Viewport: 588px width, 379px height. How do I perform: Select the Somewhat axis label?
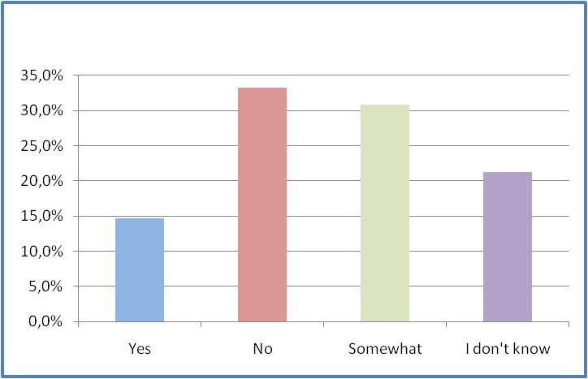click(385, 349)
